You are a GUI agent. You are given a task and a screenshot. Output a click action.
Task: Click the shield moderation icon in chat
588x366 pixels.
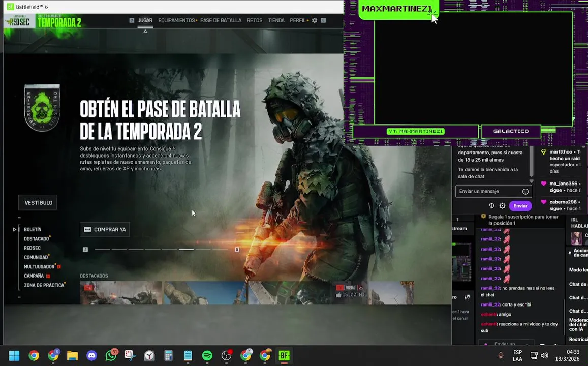click(491, 206)
